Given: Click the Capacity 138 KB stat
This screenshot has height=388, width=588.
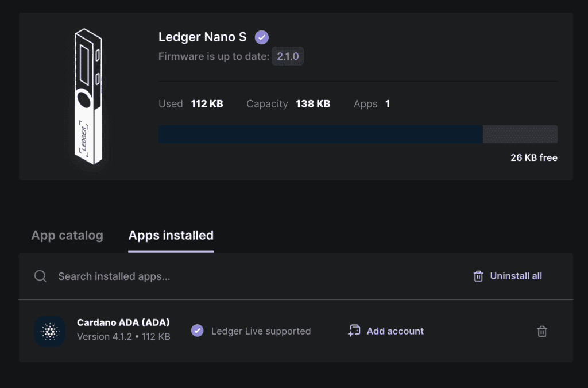Looking at the screenshot, I should tap(288, 103).
